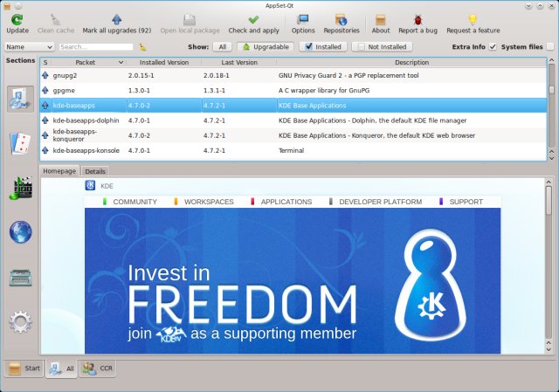Select the gpgme package name
This screenshot has height=392, width=559.
[64, 90]
